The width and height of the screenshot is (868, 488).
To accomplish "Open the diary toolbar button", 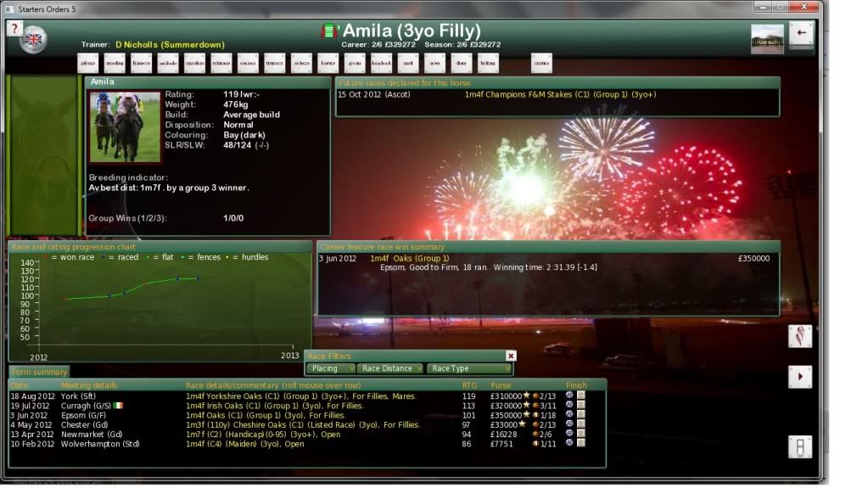I will (x=461, y=63).
